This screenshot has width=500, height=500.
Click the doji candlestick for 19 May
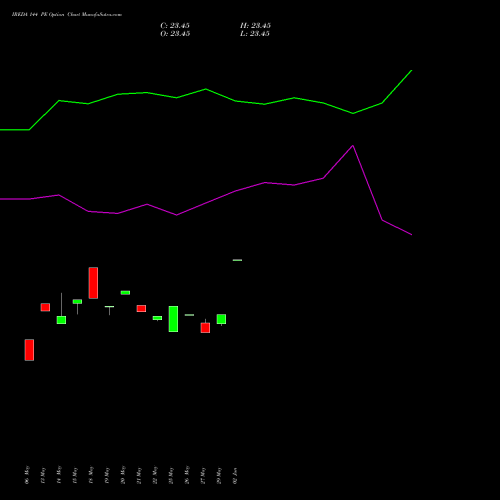pos(109,307)
